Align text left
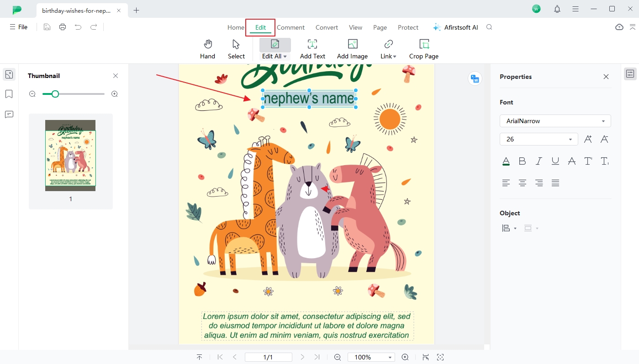Image resolution: width=639 pixels, height=364 pixels. [506, 183]
